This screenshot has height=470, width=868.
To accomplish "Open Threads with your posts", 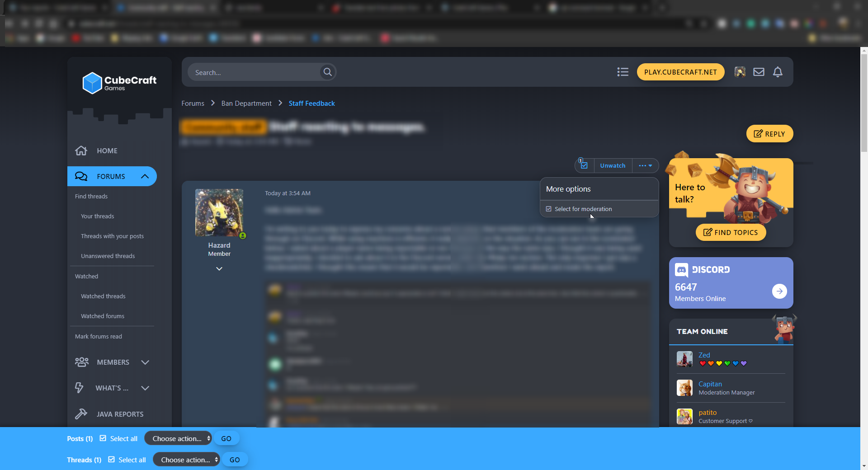I will 112,236.
